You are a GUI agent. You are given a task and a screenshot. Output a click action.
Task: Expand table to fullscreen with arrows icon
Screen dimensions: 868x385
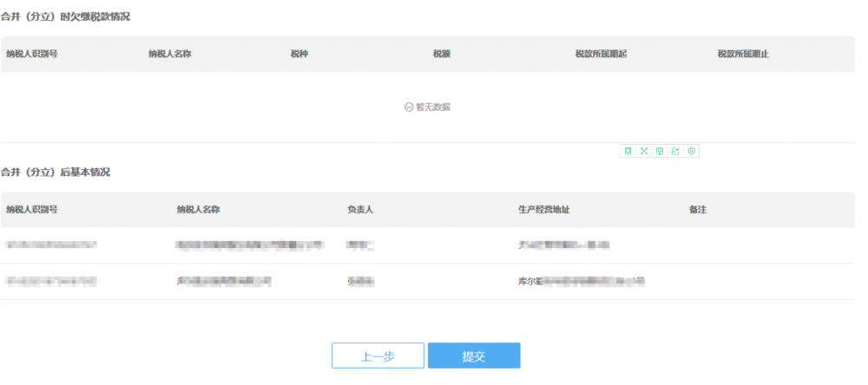[x=644, y=151]
